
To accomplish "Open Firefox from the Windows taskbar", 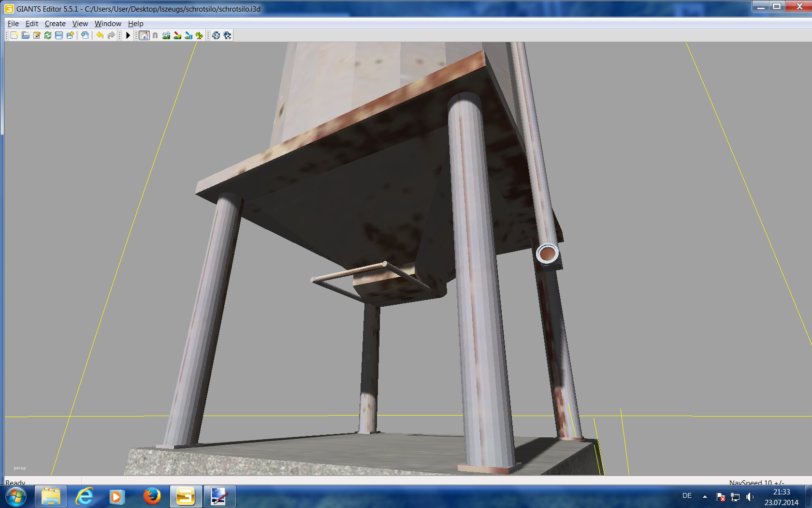I will tap(152, 496).
